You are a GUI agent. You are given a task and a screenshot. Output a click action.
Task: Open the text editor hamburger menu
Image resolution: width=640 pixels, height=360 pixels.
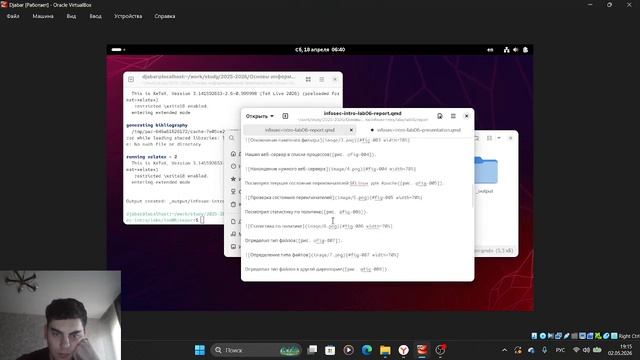pyautogui.click(x=453, y=116)
